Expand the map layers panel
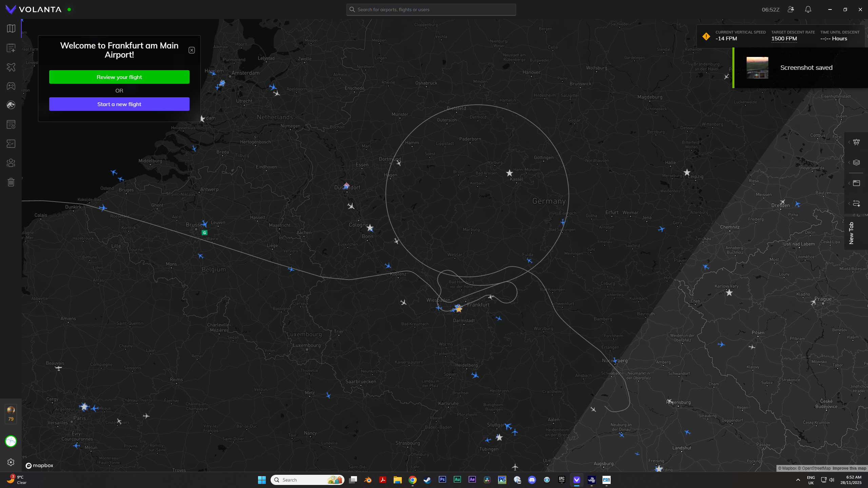This screenshot has height=488, width=868. coord(856,163)
